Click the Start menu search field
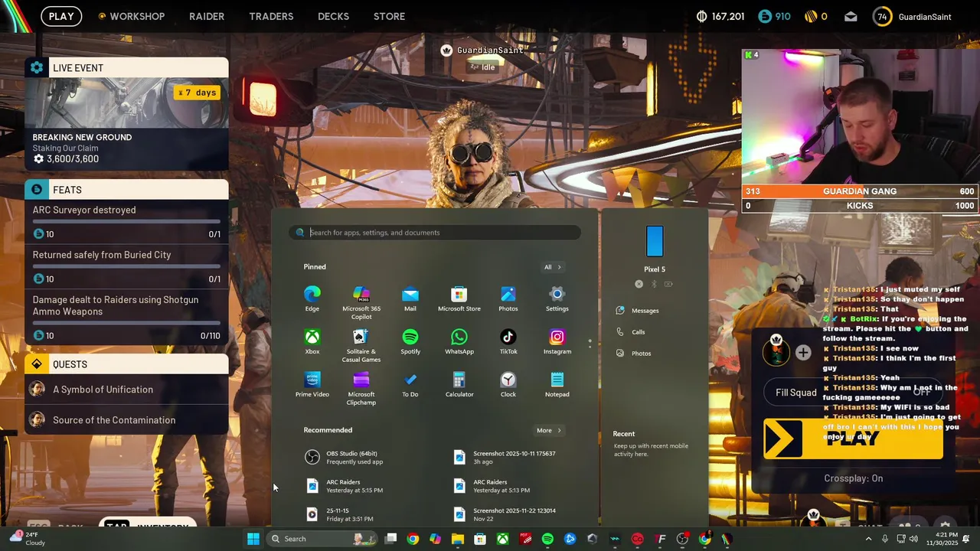This screenshot has width=980, height=551. 435,233
